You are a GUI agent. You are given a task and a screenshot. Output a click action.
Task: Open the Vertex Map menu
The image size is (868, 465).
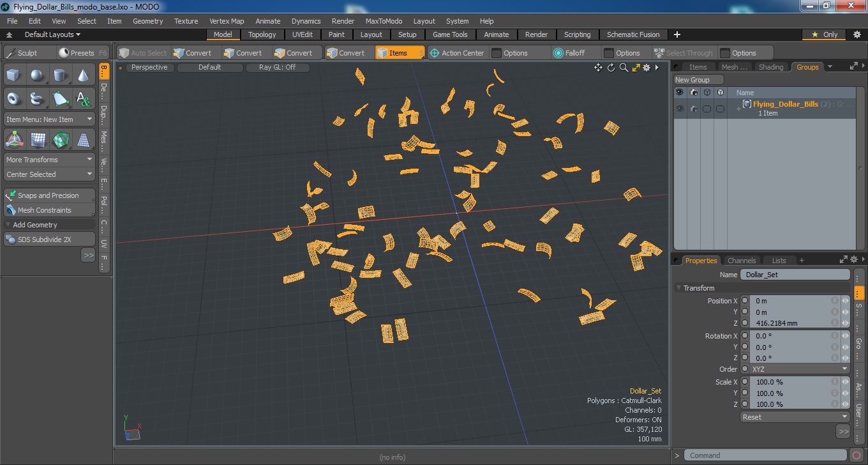point(227,21)
